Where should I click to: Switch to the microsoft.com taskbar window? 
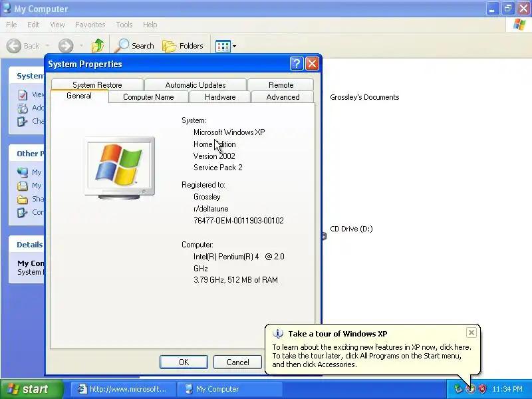pyautogui.click(x=123, y=389)
